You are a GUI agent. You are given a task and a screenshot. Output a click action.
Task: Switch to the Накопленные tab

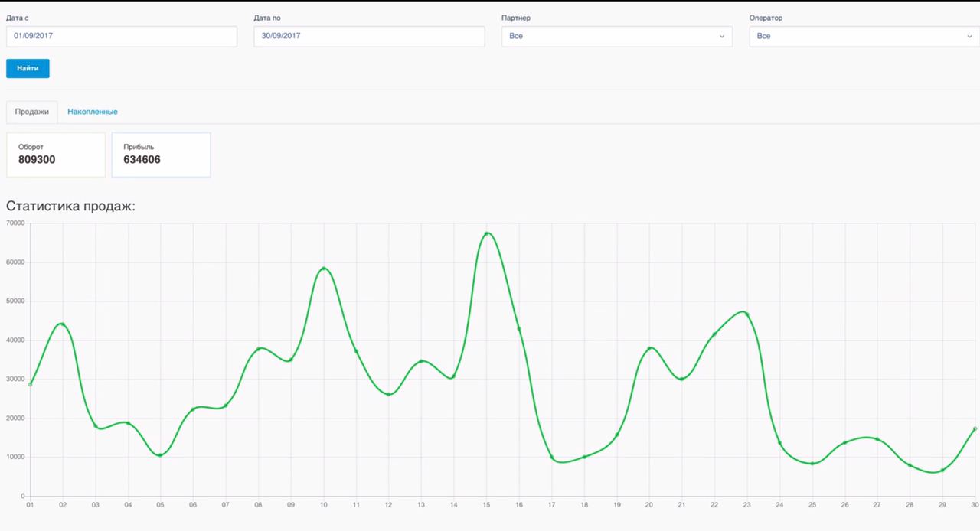[93, 112]
